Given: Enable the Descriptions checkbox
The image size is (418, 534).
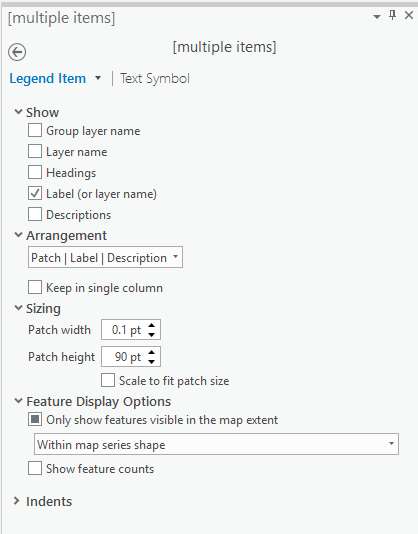Looking at the screenshot, I should point(35,215).
